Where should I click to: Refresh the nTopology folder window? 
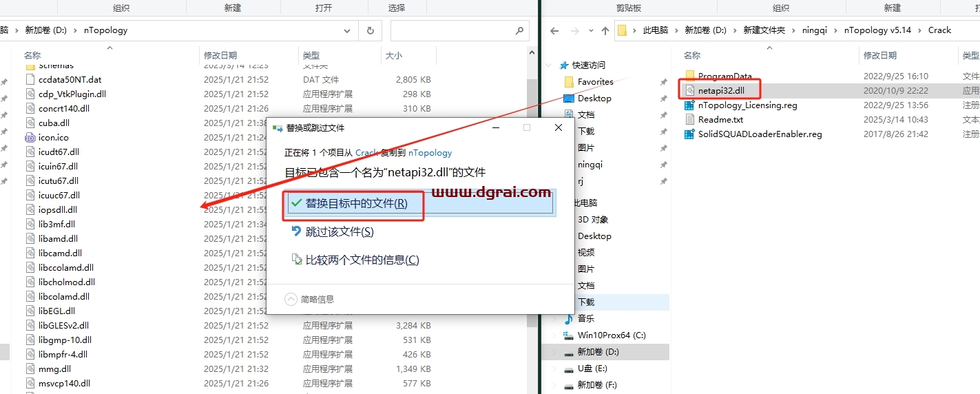(x=370, y=30)
